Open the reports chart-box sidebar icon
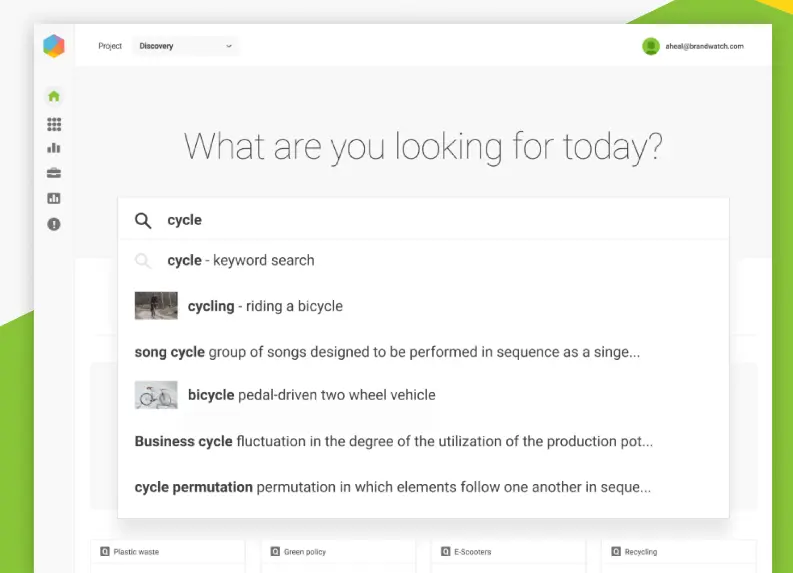The height and width of the screenshot is (573, 793). 54,198
